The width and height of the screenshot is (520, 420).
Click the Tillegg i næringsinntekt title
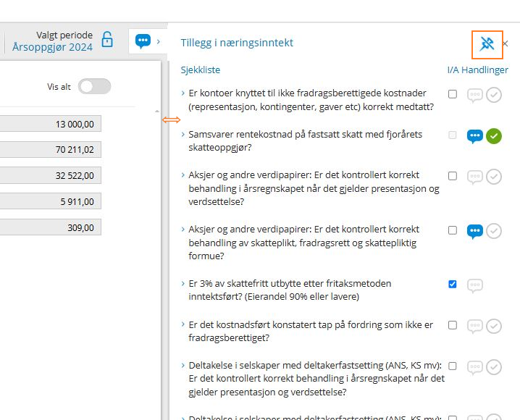coord(237,43)
